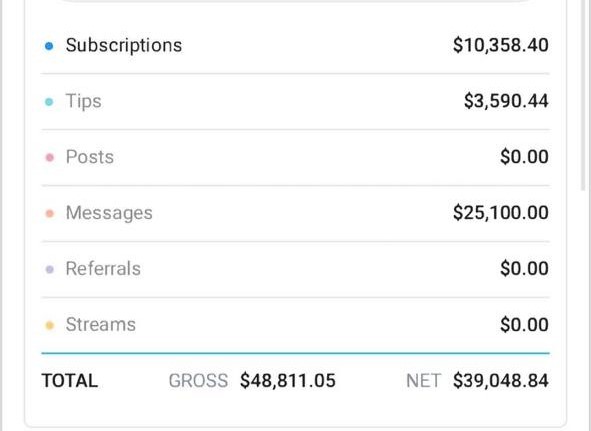Click the $25,100.00 messages amount
This screenshot has width=591, height=431.
point(501,213)
